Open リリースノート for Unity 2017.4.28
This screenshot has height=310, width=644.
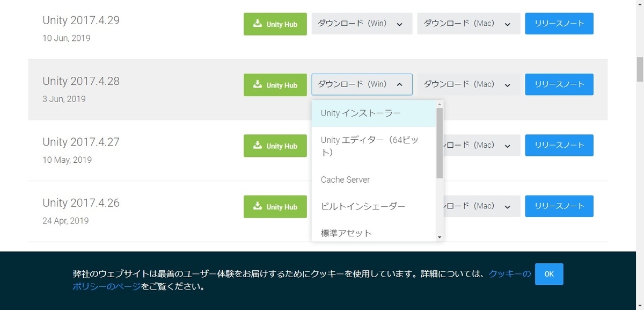coord(559,84)
